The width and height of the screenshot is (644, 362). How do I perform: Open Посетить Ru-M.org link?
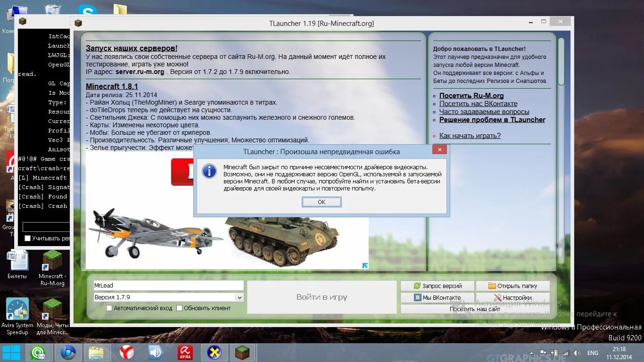pos(471,96)
